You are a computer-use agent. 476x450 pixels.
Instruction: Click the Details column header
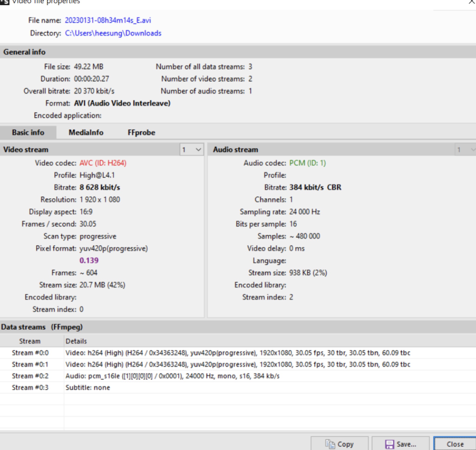pos(76,341)
